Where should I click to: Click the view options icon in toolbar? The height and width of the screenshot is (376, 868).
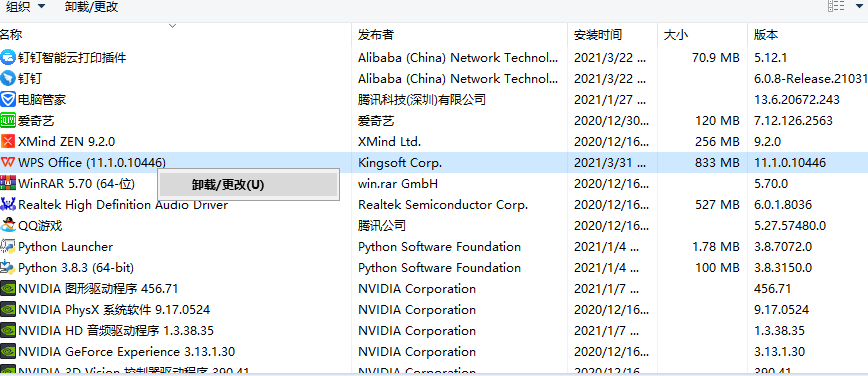point(836,7)
